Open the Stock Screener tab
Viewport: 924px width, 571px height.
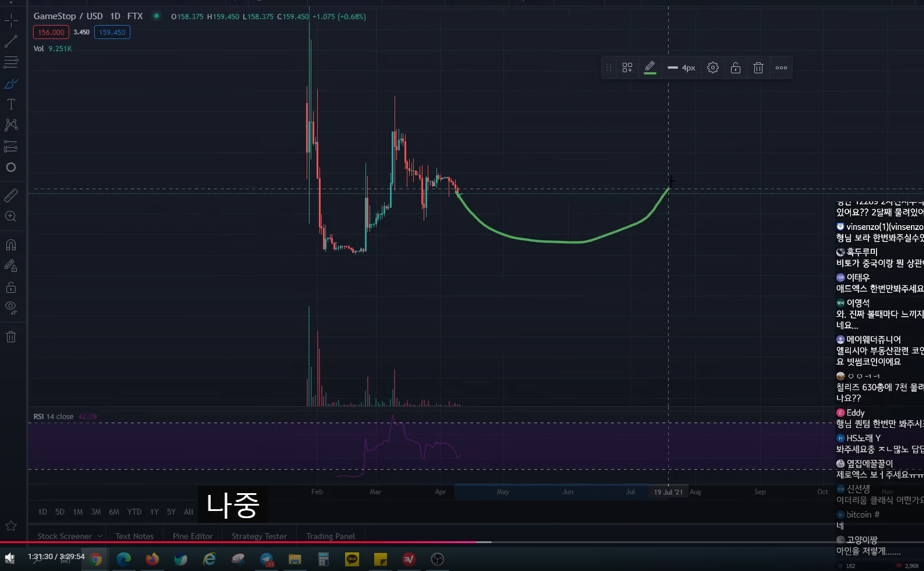(x=64, y=536)
